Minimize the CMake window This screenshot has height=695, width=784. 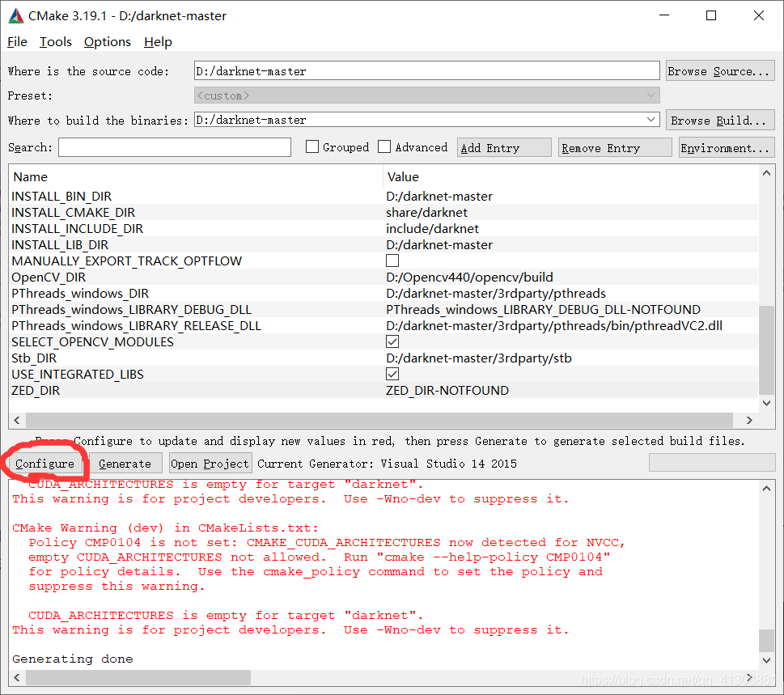(664, 15)
